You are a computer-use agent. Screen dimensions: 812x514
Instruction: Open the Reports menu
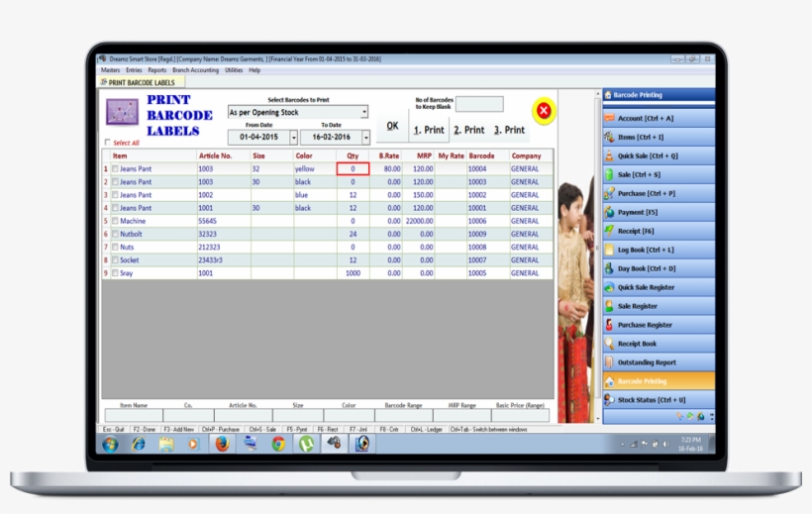tap(157, 70)
